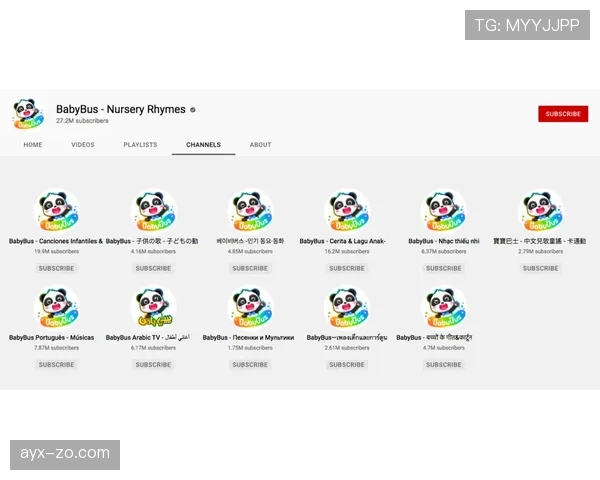This screenshot has height=480, width=600.
Task: Subscribe to BabyBus Nhạc thiếu nhi channel
Action: pos(444,268)
